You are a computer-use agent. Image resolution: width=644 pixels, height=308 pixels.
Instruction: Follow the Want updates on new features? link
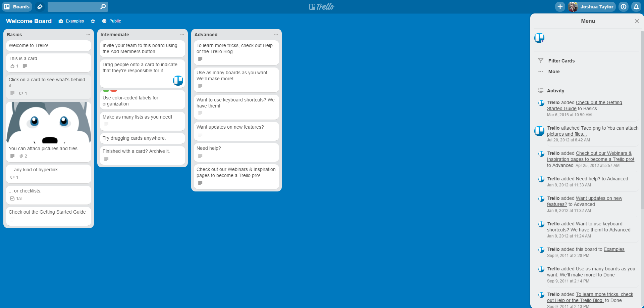click(585, 201)
